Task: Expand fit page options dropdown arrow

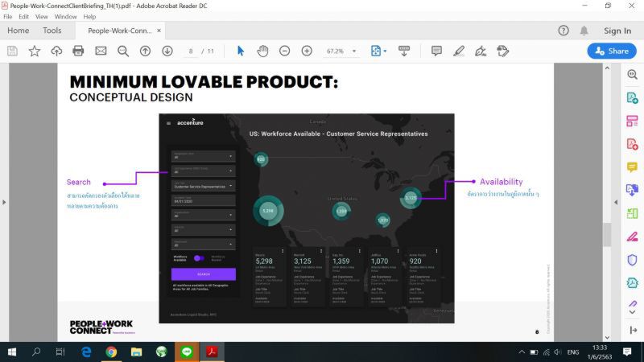Action: click(x=385, y=51)
